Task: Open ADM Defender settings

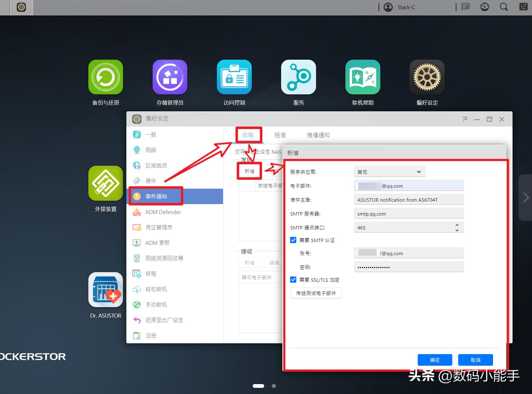Action: coord(175,212)
